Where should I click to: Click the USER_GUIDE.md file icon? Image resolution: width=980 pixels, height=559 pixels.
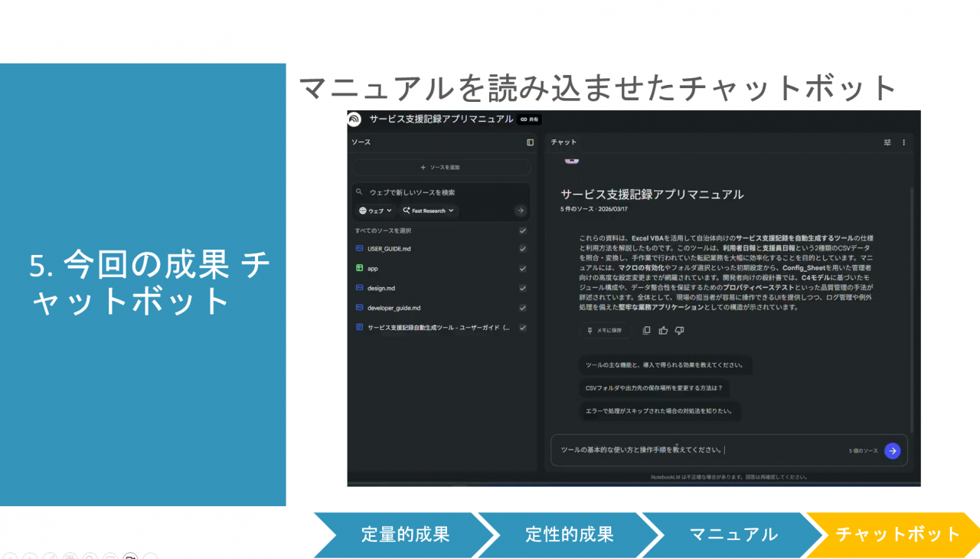359,249
